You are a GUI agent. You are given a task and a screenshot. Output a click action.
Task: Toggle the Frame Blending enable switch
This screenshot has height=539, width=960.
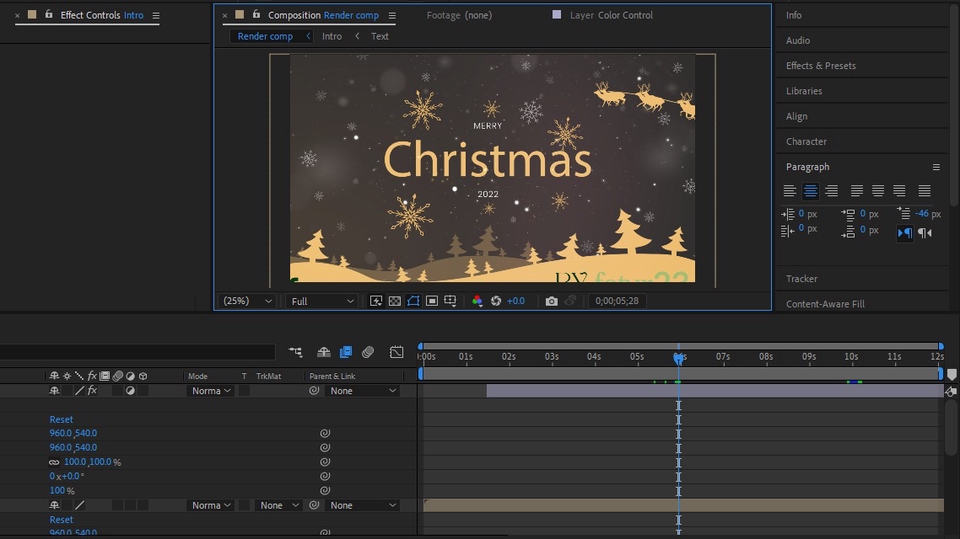pyautogui.click(x=346, y=352)
